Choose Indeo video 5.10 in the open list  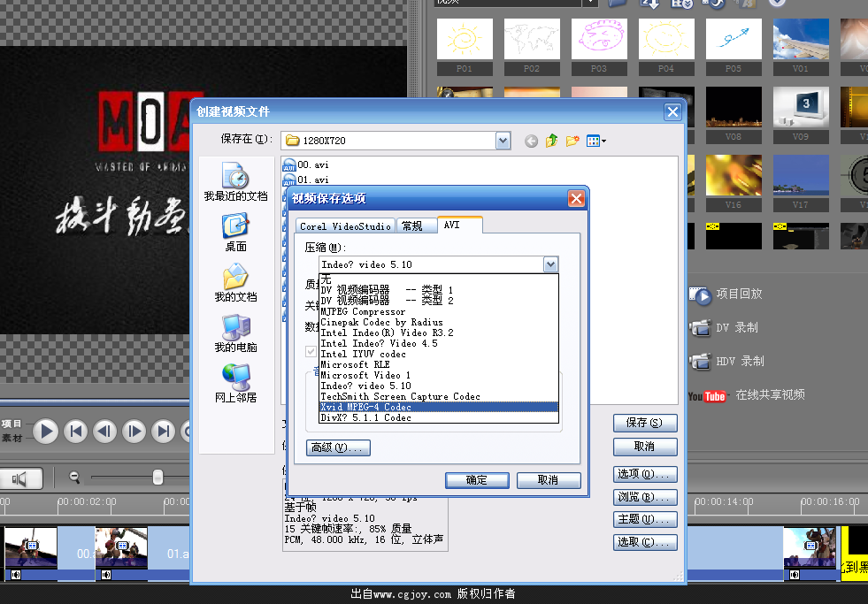pos(439,386)
